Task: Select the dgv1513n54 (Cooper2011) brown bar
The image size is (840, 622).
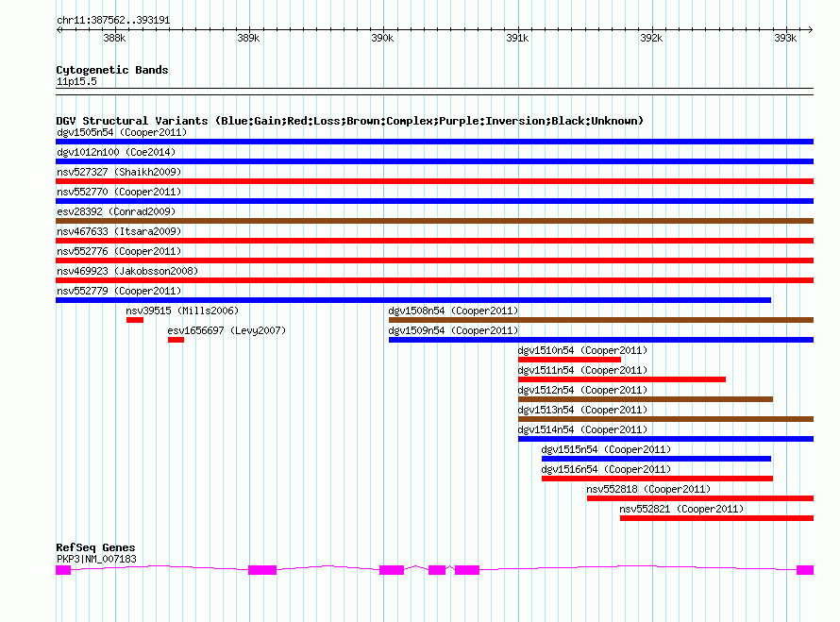Action: click(666, 419)
